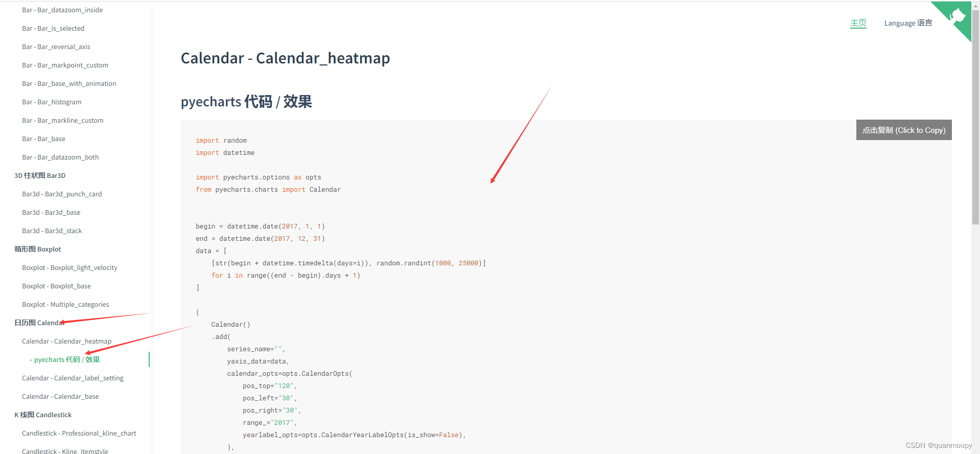Image resolution: width=980 pixels, height=454 pixels.
Task: Click the 'end = datetime.date(2017, 12, 31)' line
Action: 260,238
